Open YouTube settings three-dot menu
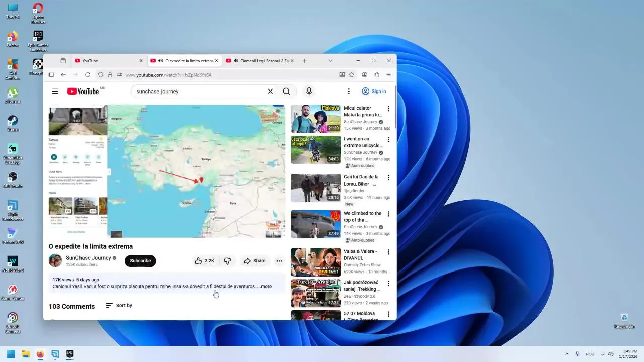This screenshot has height=362, width=644. tap(349, 91)
